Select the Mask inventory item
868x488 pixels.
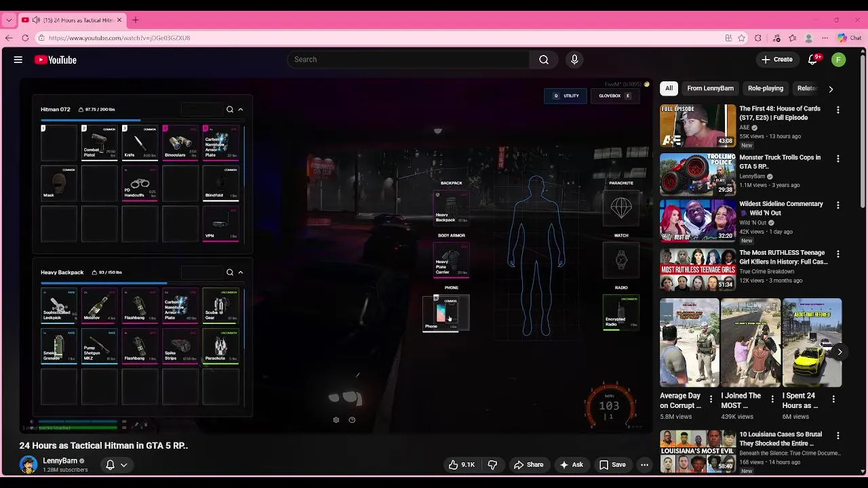click(x=59, y=183)
